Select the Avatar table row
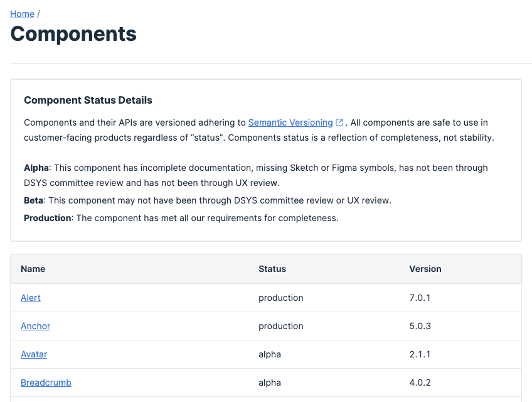Viewport: 532px width, 402px height. tap(188, 354)
